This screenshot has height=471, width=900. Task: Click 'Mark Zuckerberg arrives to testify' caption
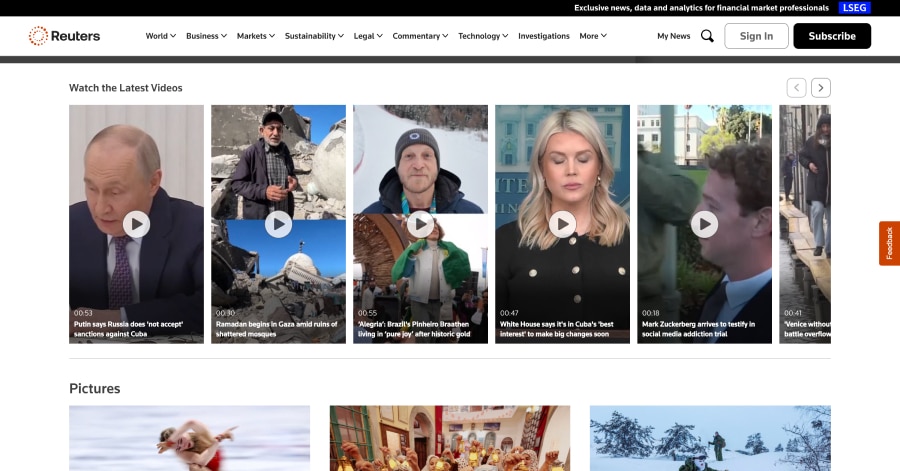[x=699, y=329]
